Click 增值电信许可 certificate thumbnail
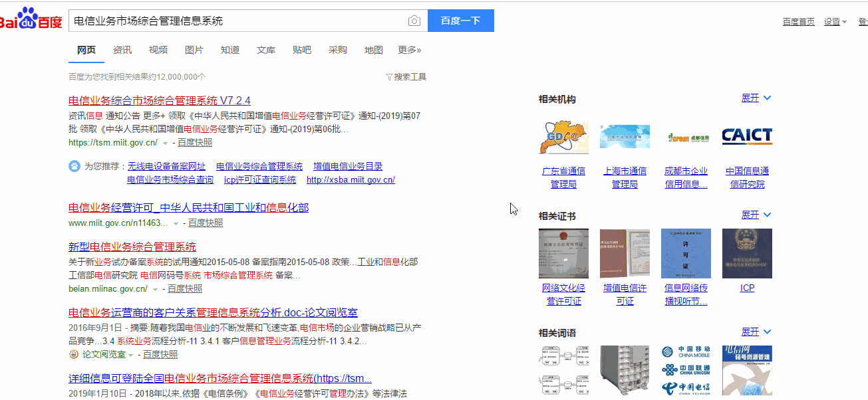 pos(625,253)
